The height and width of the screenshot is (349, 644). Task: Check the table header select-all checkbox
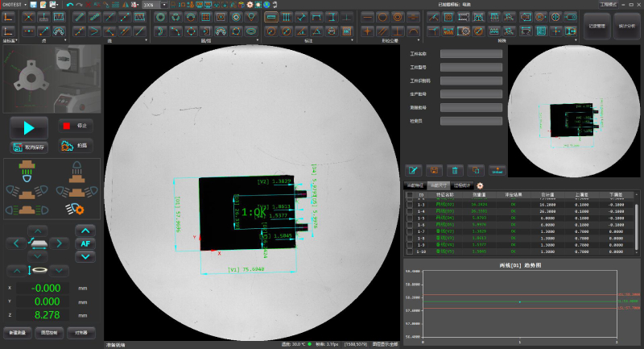click(409, 194)
